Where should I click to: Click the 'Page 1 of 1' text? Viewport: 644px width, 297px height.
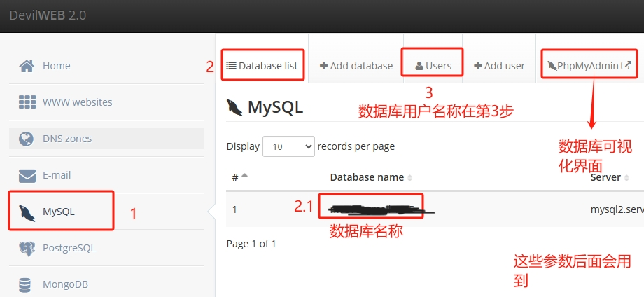click(x=251, y=244)
